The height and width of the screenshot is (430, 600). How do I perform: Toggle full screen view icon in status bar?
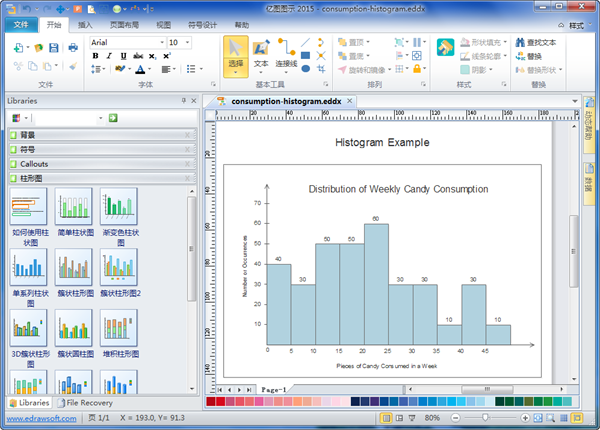[x=412, y=418]
